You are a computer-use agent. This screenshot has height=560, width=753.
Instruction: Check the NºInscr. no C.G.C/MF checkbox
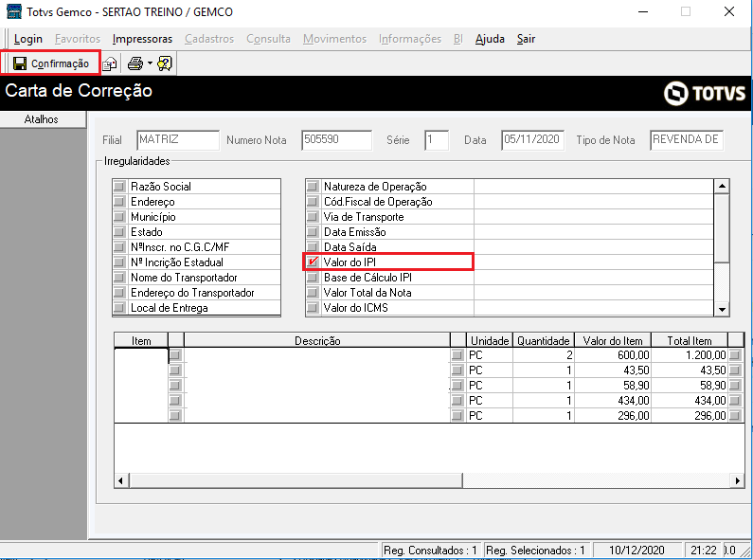119,247
